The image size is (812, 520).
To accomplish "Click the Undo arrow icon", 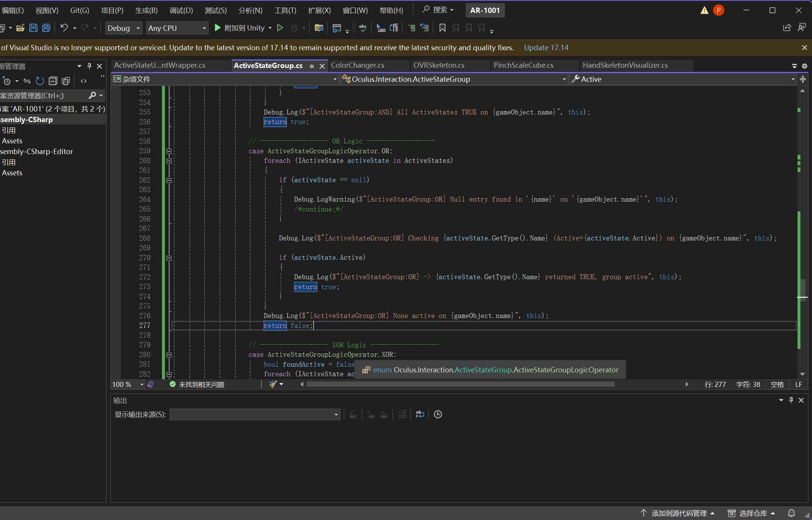I will (64, 28).
